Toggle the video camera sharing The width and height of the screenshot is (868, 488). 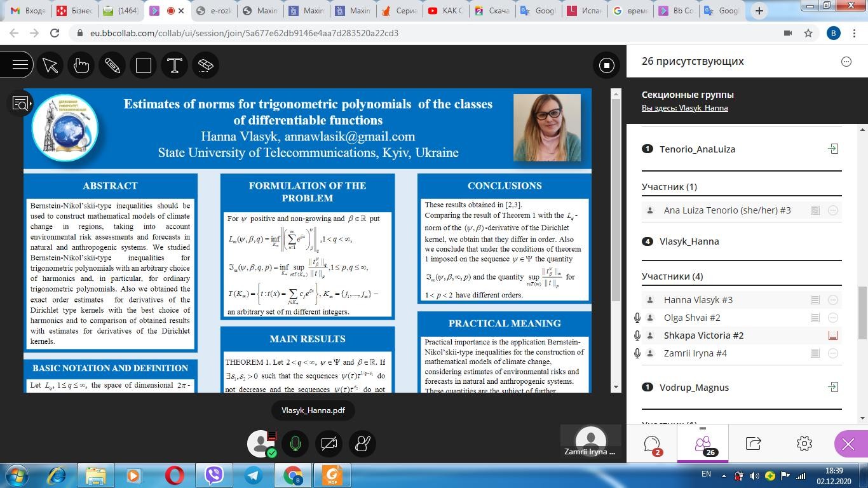click(x=329, y=444)
